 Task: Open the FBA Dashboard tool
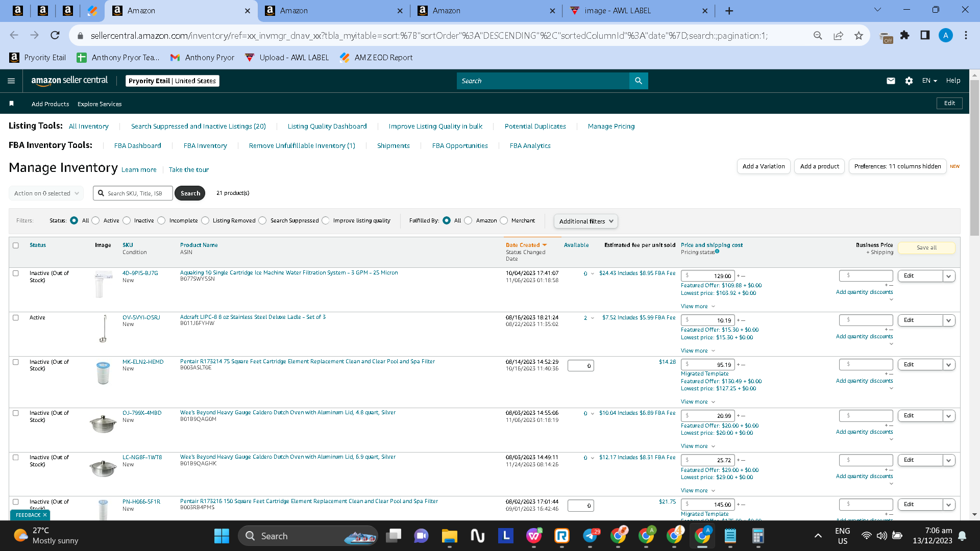pos(138,146)
